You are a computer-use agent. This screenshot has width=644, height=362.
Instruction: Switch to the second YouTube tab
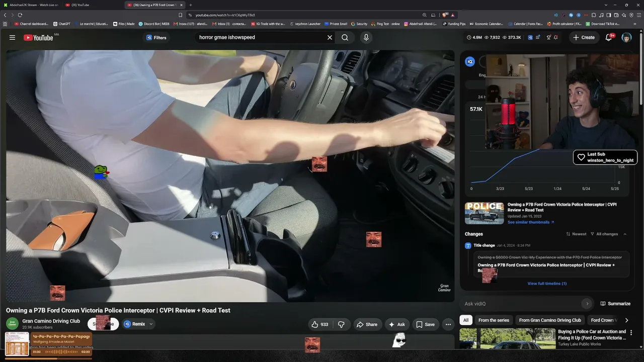point(93,5)
